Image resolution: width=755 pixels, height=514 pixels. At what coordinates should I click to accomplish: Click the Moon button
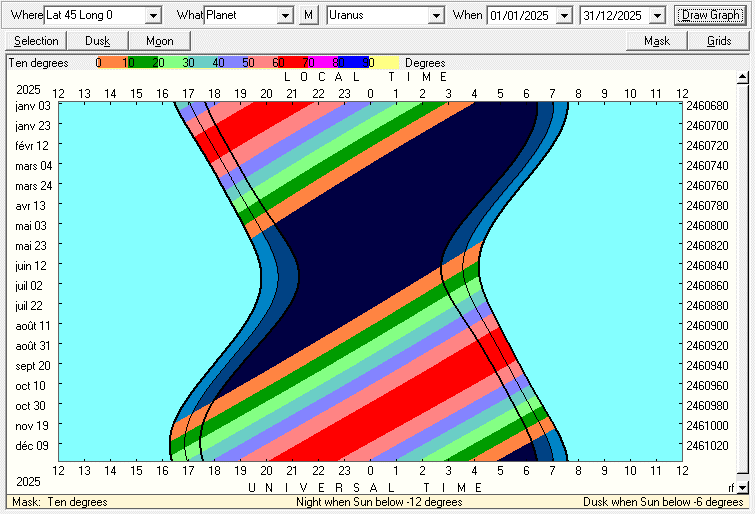(x=159, y=41)
